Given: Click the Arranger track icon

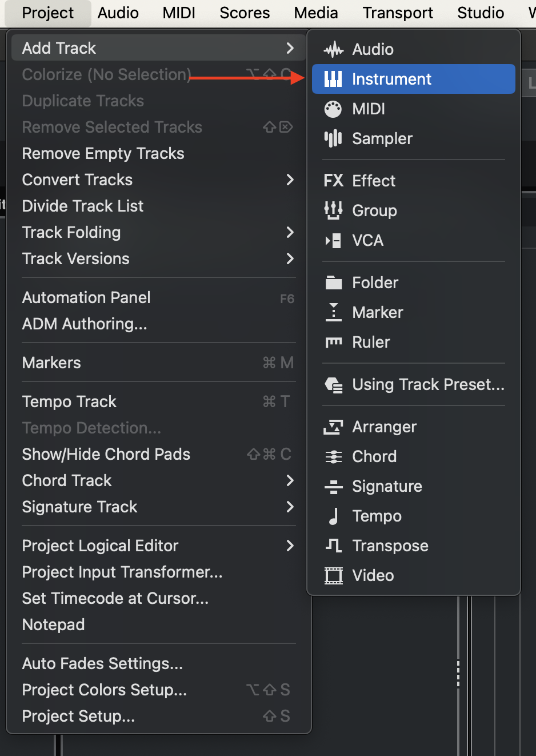Looking at the screenshot, I should 333,427.
